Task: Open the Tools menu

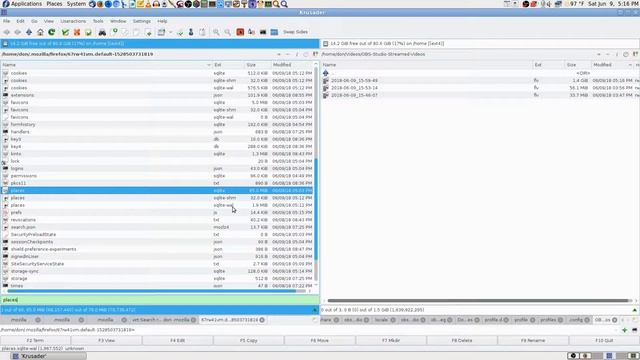Action: coord(98,21)
